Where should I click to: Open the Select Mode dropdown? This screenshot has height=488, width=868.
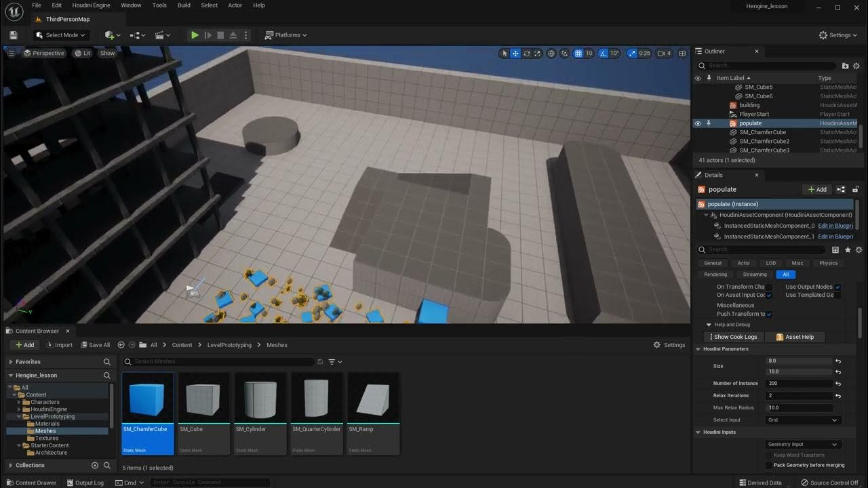[x=60, y=35]
